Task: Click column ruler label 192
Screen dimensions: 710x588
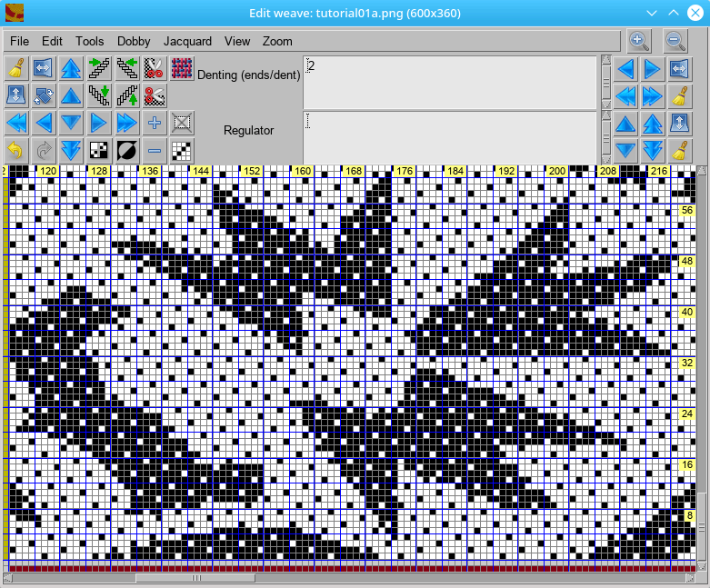Action: (506, 171)
